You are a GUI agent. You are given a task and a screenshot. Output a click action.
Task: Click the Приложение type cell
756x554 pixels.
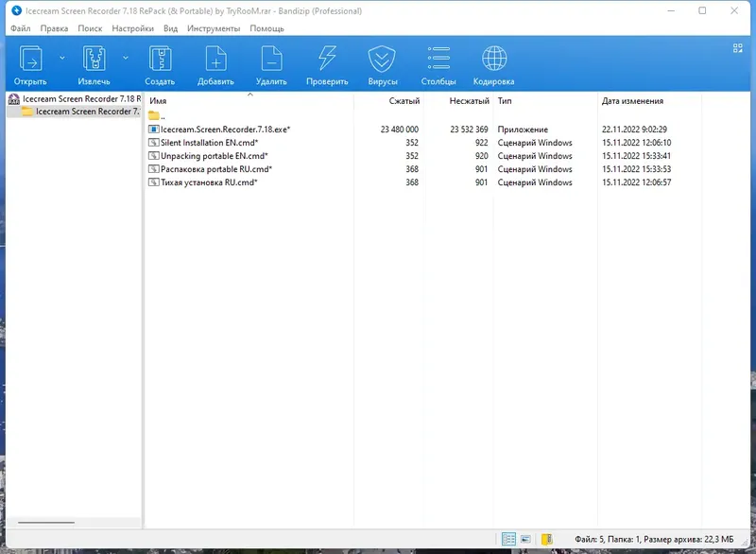coord(523,130)
